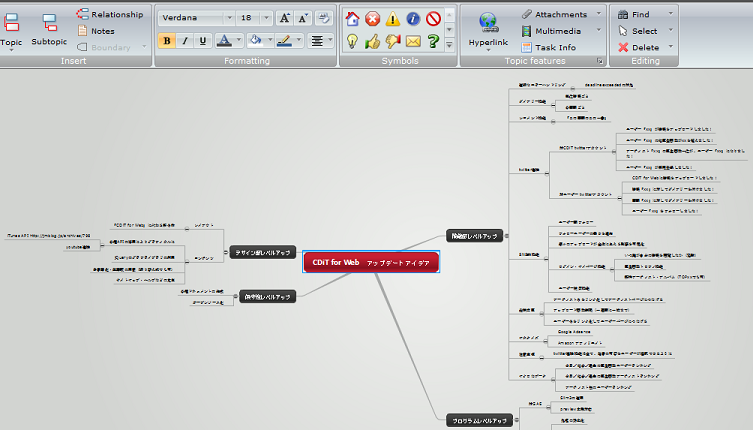753x430 pixels.
Task: Select the Google Adsense subtopic
Action: (x=574, y=332)
